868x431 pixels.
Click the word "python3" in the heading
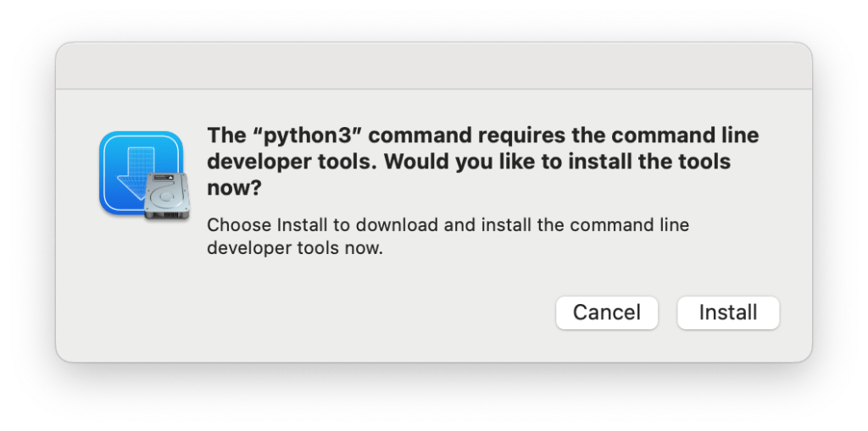tap(292, 135)
